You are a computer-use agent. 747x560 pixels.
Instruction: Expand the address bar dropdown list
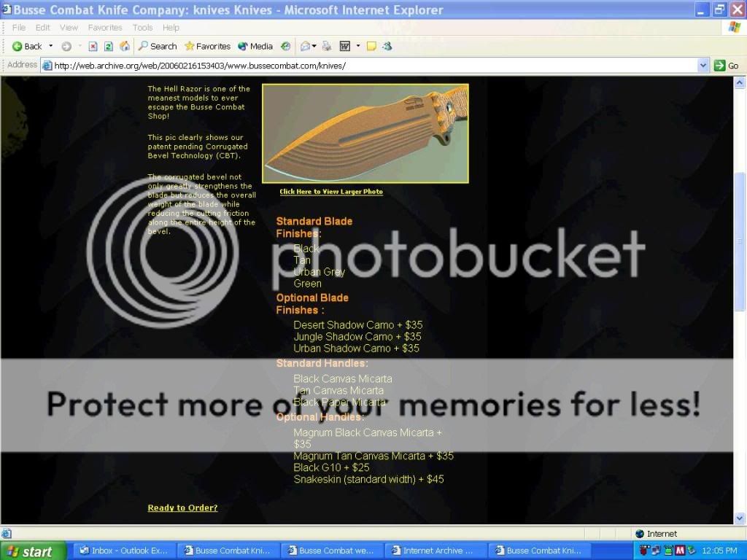703,66
